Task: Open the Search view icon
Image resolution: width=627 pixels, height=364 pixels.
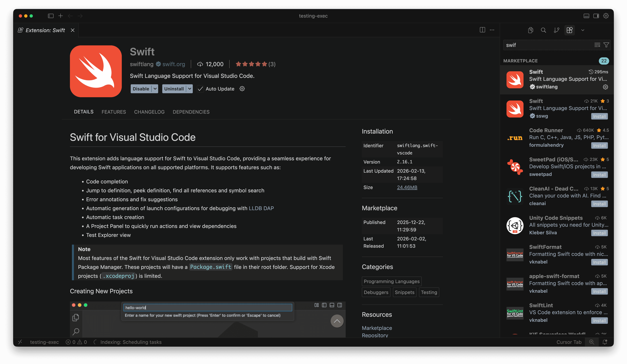Action: 543,30
